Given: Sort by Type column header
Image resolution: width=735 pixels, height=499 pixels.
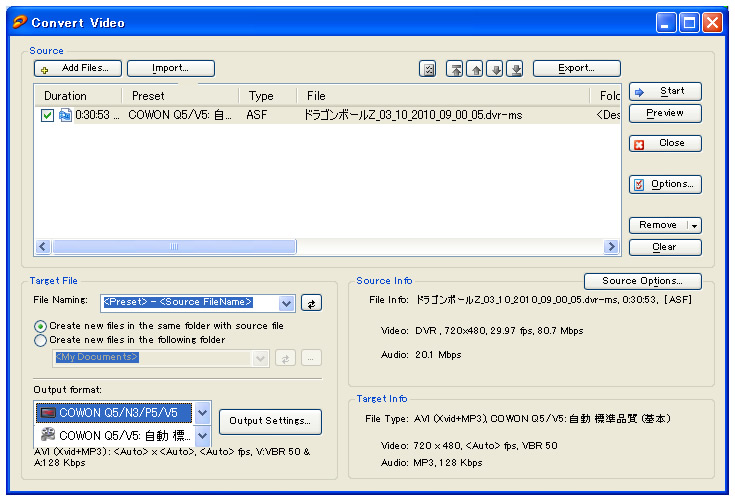Looking at the screenshot, I should [268, 96].
